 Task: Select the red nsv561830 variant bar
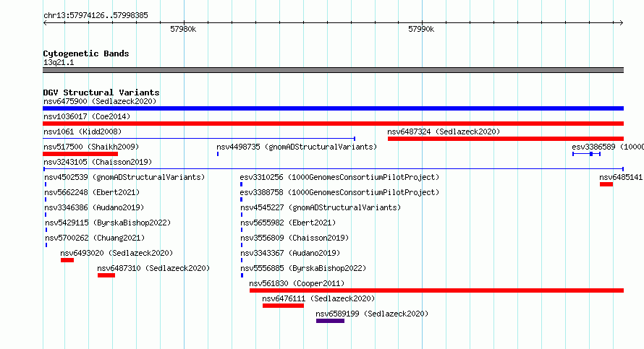(436, 290)
